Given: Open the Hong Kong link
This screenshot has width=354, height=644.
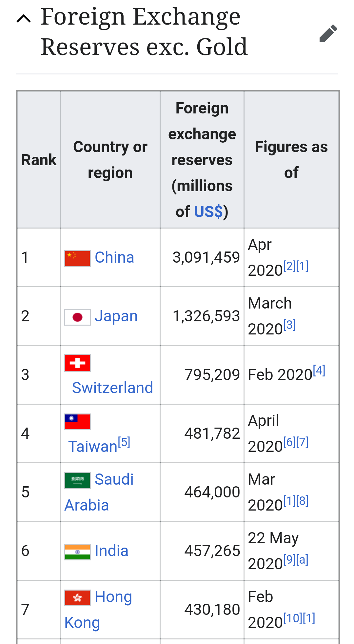Looking at the screenshot, I should (x=98, y=610).
